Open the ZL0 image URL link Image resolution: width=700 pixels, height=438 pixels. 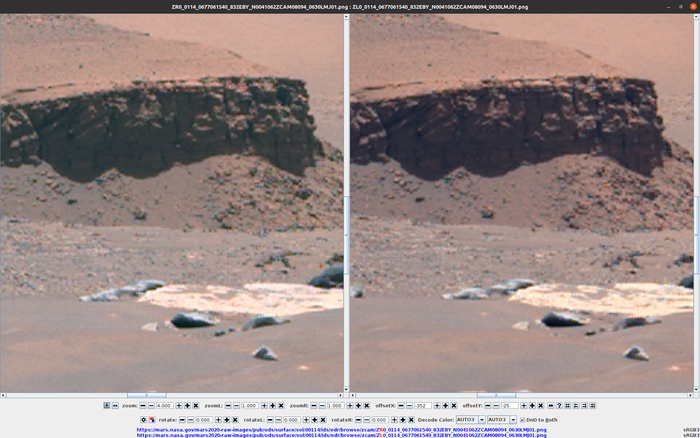(342, 435)
